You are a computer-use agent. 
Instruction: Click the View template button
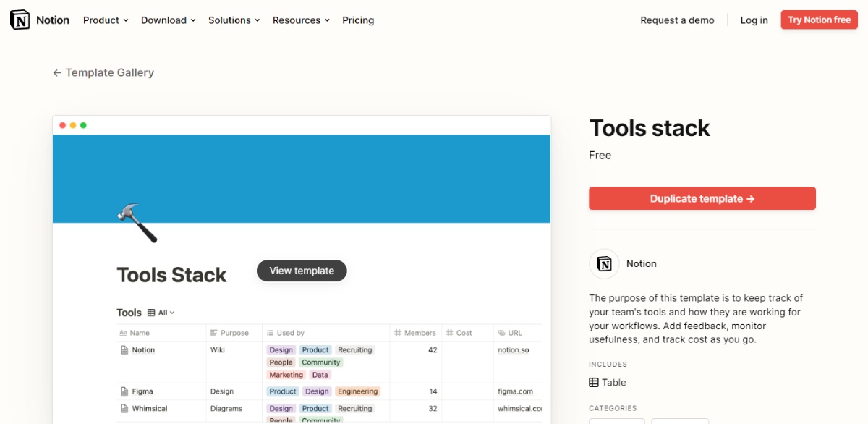tap(302, 271)
